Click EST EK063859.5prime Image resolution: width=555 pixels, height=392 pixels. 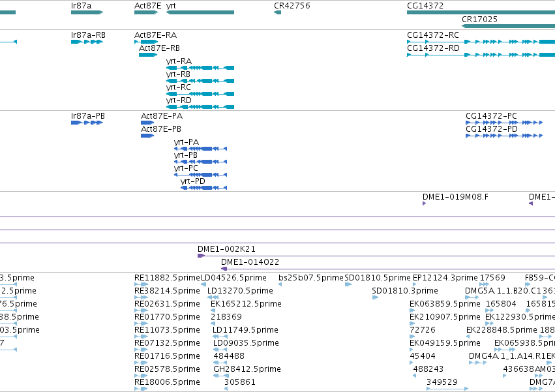(412, 310)
